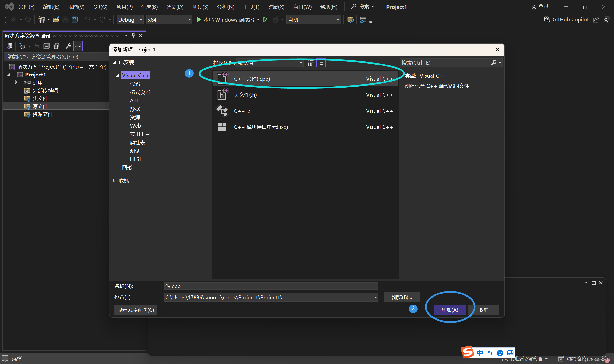Collapse the 已安装 category node
This screenshot has width=614, height=364.
(x=114, y=62)
